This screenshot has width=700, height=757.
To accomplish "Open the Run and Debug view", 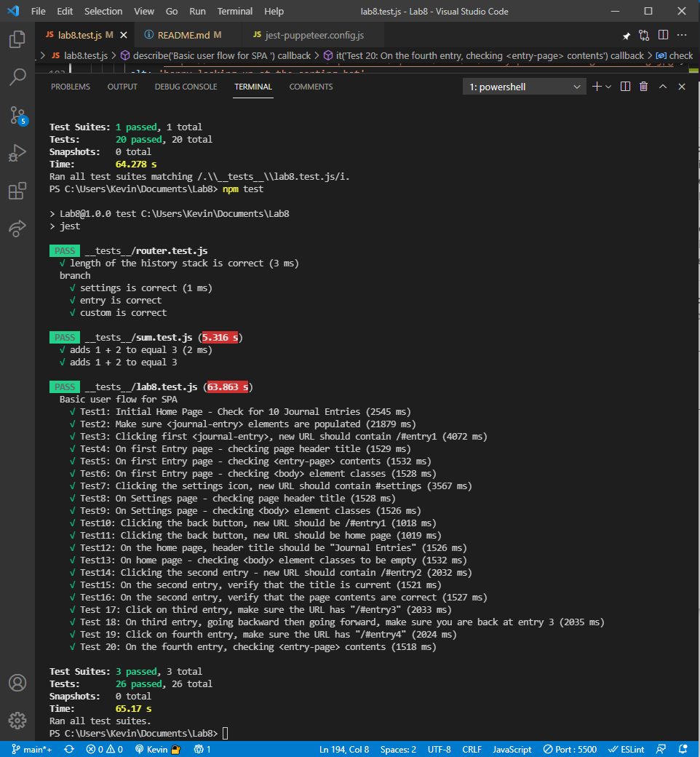I will [17, 153].
